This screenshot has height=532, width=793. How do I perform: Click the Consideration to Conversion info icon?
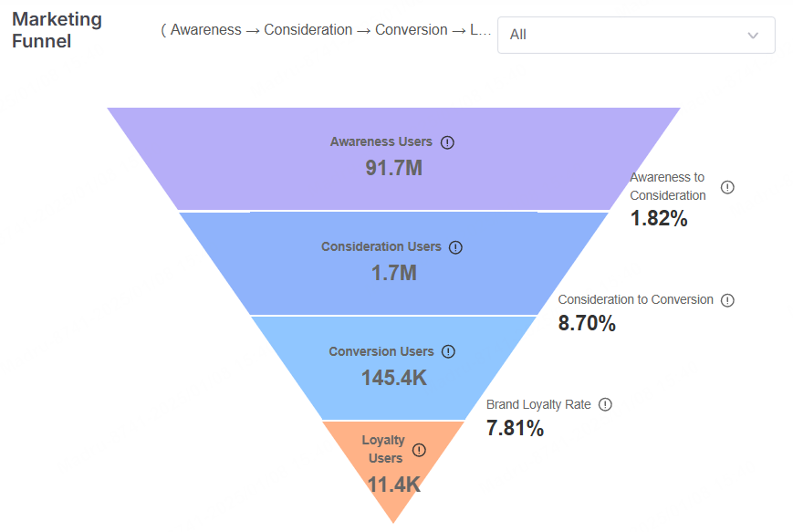[x=727, y=300]
